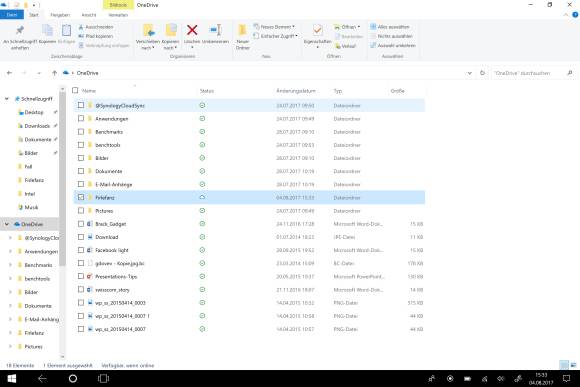The height and width of the screenshot is (387, 580).
Task: Sort by Änderungsdatum column header
Action: click(x=296, y=91)
